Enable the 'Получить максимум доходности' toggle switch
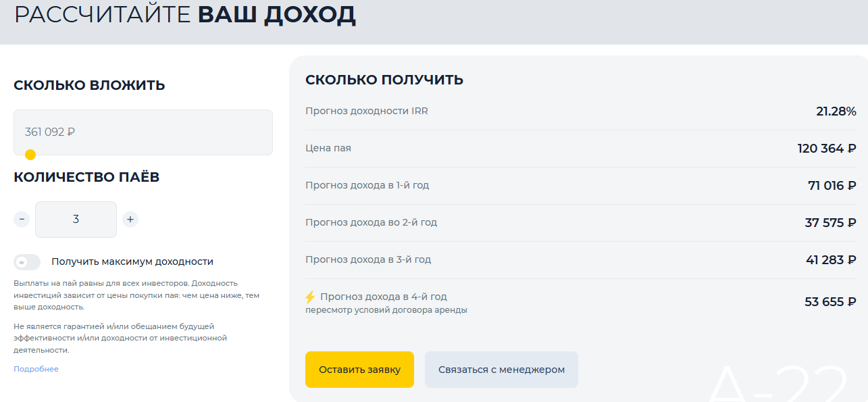868x402 pixels. (x=27, y=262)
